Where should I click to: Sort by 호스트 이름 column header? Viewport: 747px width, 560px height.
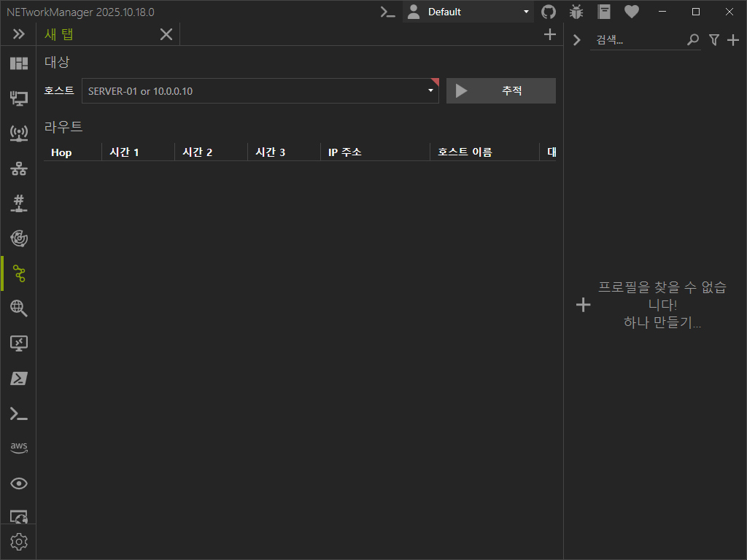[484, 152]
